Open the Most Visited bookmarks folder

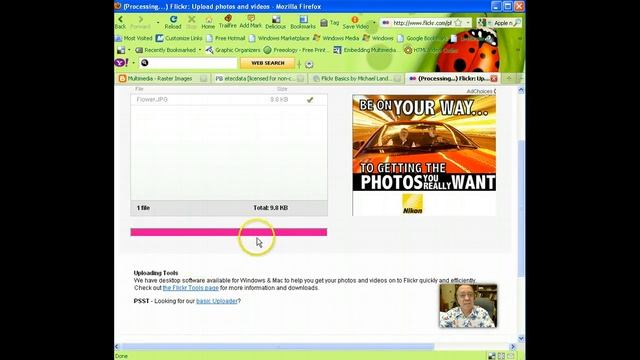134,38
